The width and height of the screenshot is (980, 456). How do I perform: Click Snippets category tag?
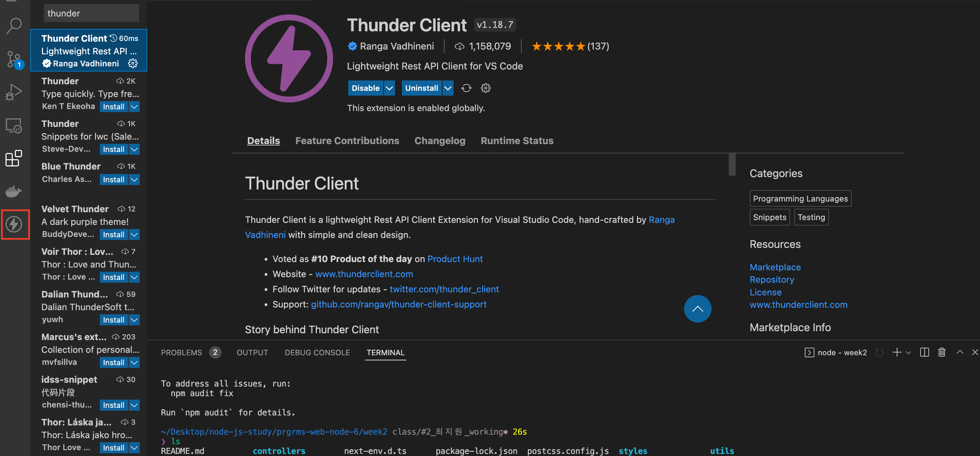769,217
